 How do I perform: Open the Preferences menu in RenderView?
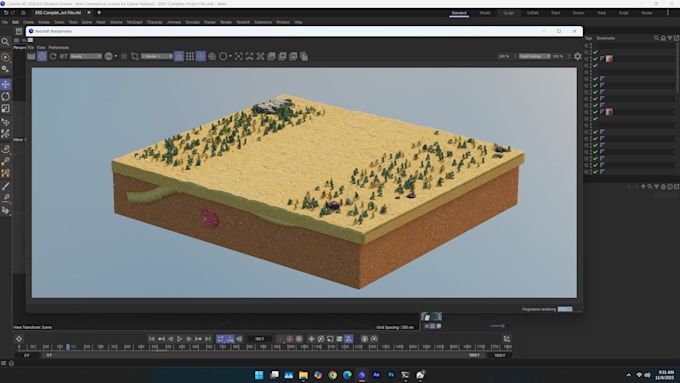59,48
